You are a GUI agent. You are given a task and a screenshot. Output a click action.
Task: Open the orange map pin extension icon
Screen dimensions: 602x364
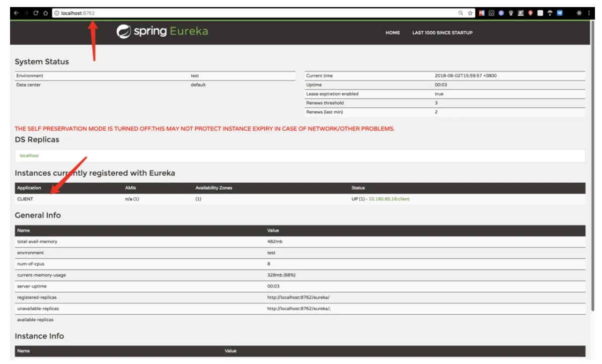[530, 13]
